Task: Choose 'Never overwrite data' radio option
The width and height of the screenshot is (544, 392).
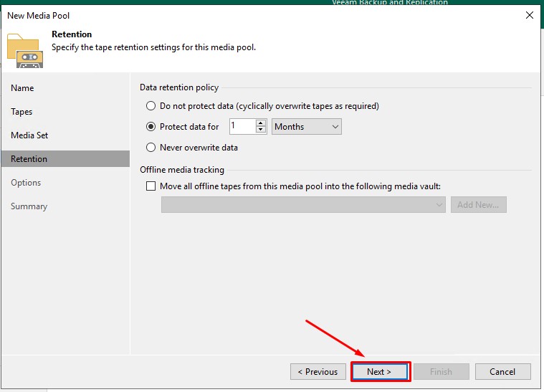Action: pos(151,148)
